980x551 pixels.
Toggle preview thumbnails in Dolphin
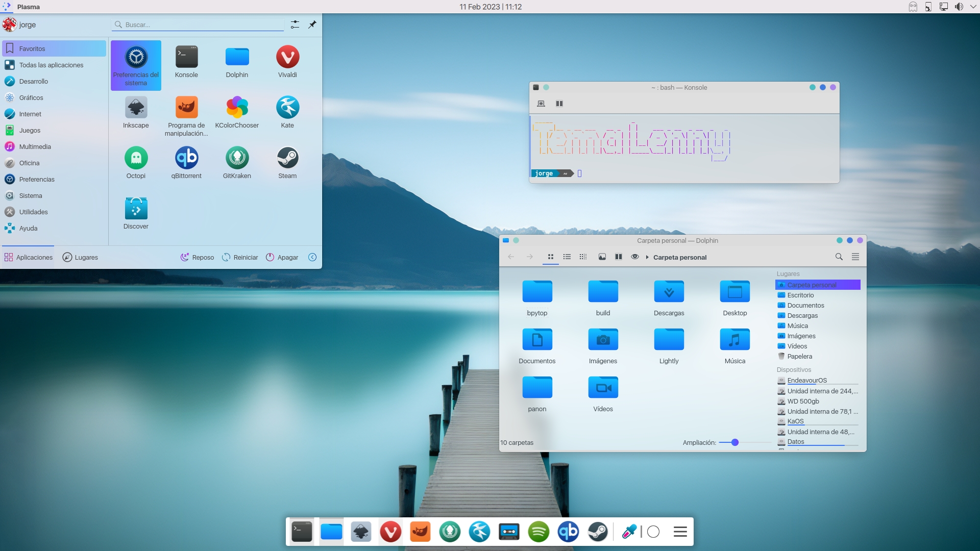pos(602,257)
